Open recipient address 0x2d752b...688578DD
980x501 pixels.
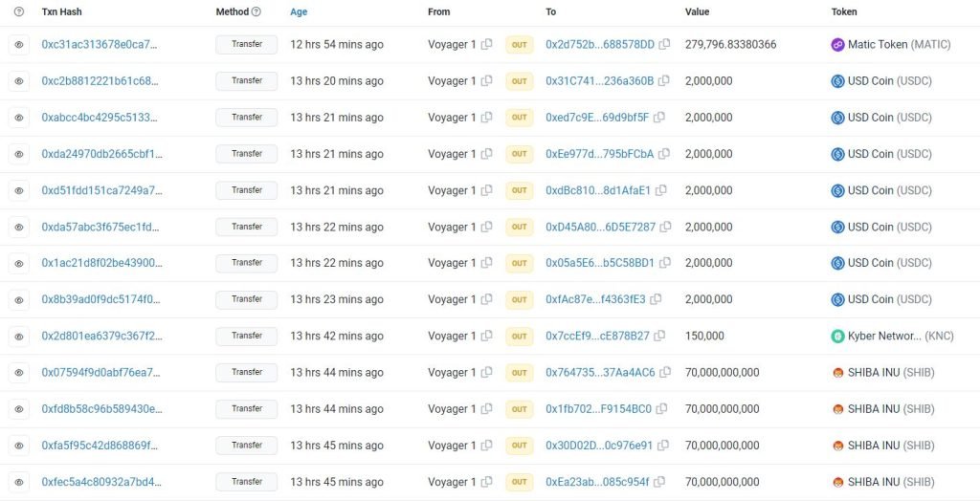[x=600, y=44]
